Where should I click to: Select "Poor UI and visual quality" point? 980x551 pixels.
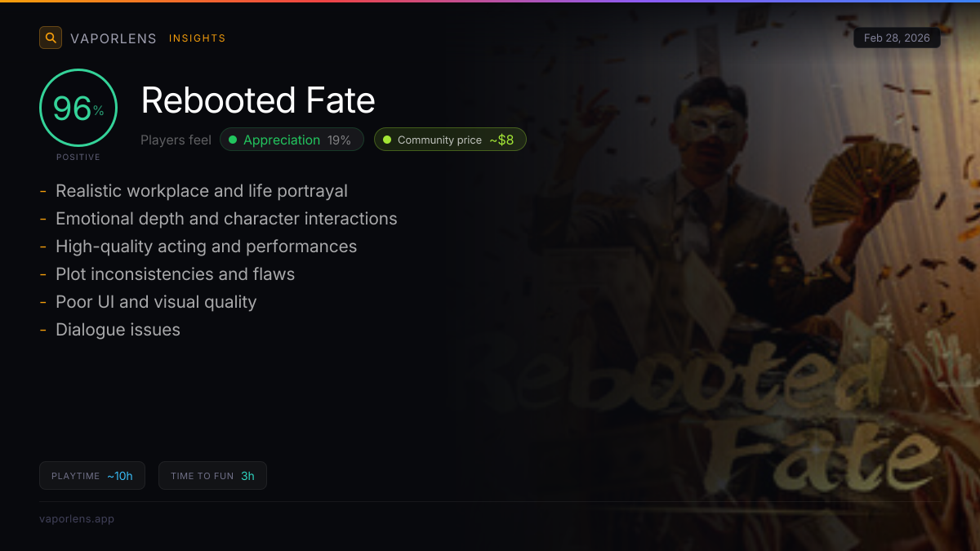(156, 302)
